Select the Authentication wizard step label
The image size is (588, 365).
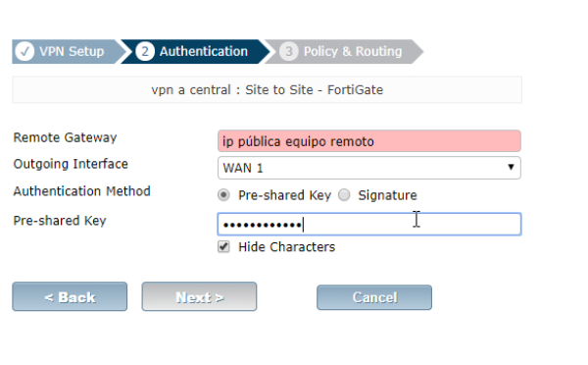click(x=204, y=51)
